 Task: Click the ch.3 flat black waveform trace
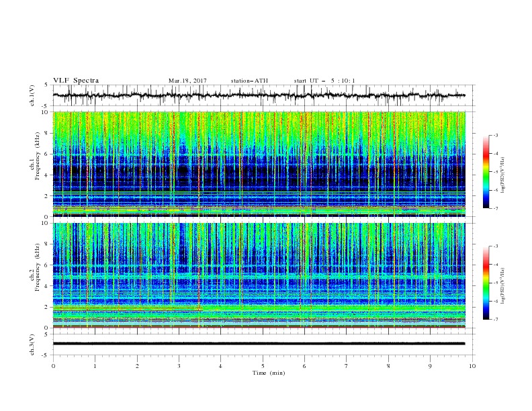pos(259,344)
